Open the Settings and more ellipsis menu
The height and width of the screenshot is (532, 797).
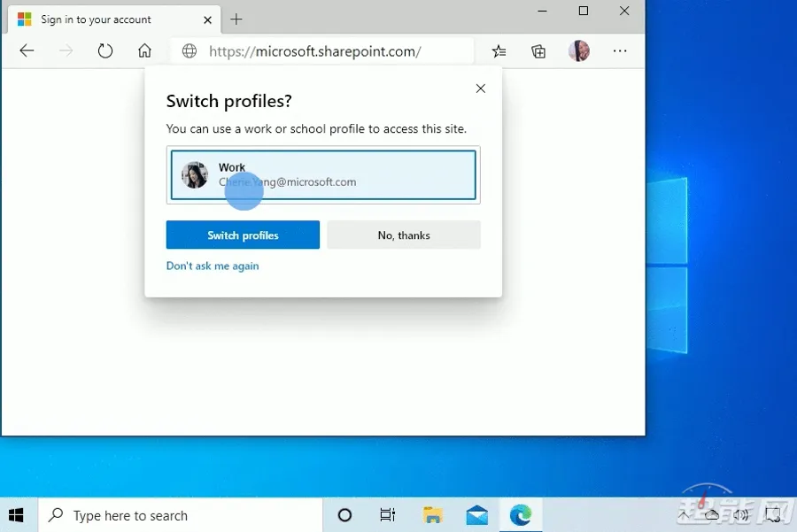click(x=620, y=50)
